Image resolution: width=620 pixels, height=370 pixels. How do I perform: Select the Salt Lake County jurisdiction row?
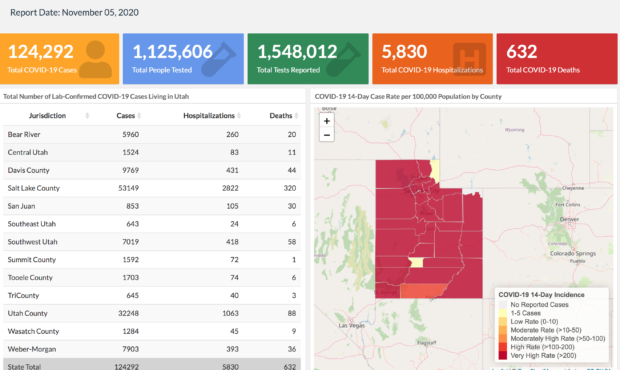(152, 188)
